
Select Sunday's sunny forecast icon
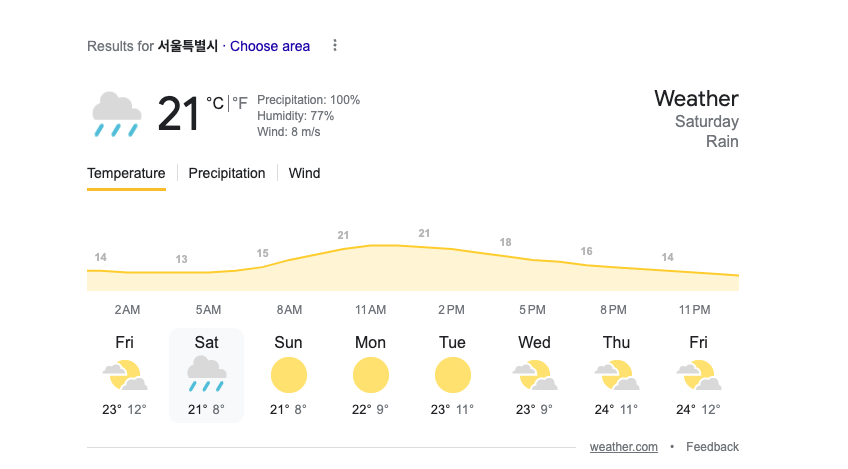point(288,375)
